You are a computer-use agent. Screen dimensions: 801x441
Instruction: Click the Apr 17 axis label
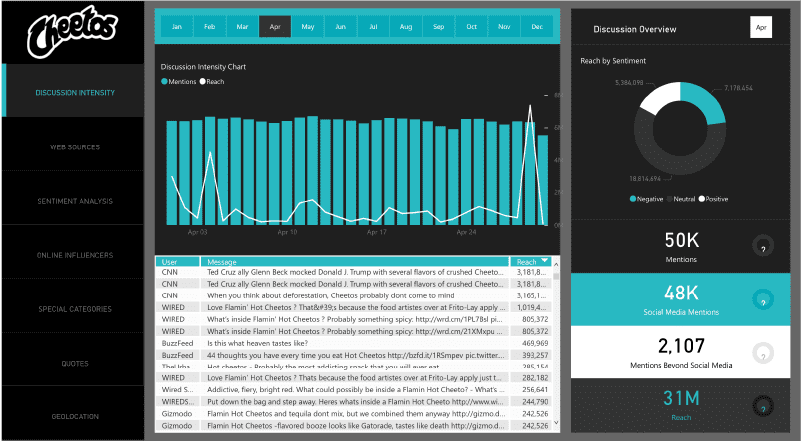coord(376,232)
